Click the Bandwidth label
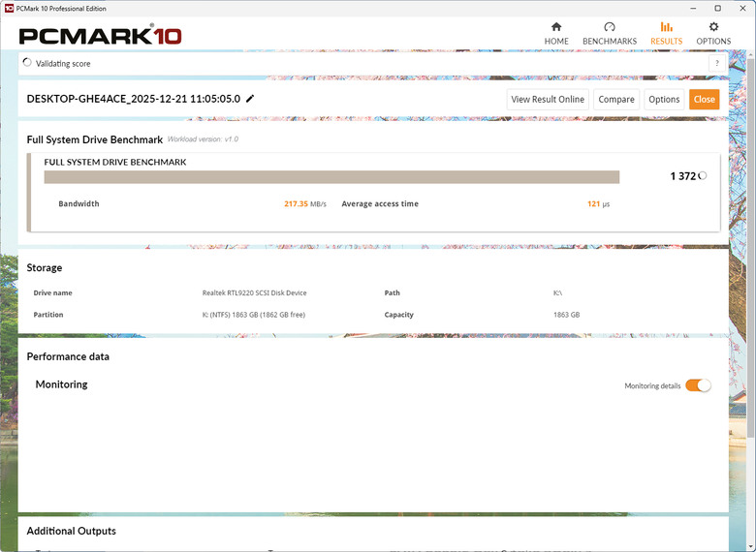The height and width of the screenshot is (552, 756). pos(79,203)
